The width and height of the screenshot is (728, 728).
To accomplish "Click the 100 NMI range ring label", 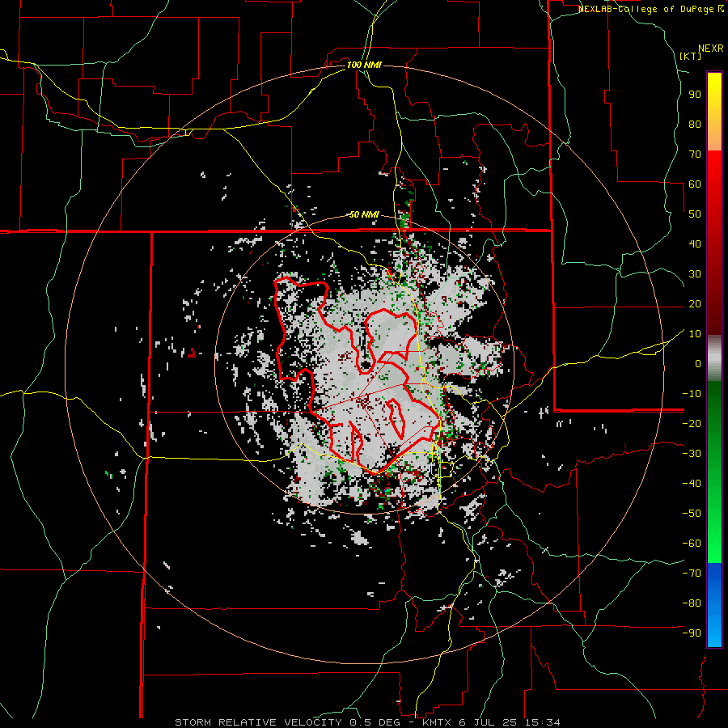I will (364, 65).
